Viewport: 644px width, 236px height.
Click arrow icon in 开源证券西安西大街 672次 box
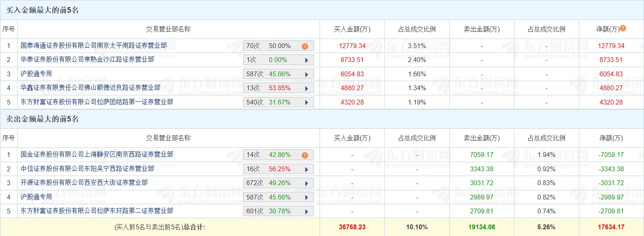pyautogui.click(x=306, y=183)
